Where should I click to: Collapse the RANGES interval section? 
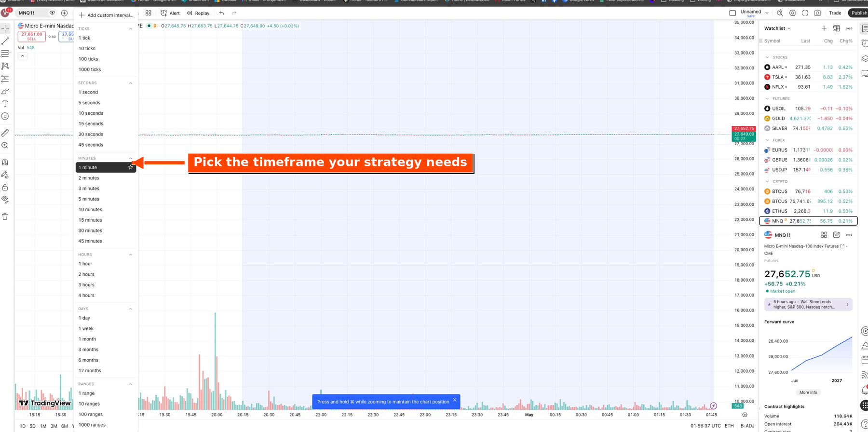click(131, 384)
